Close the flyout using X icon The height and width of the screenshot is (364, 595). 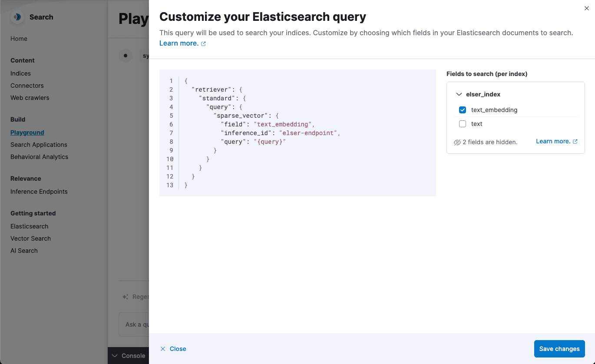coord(586,8)
